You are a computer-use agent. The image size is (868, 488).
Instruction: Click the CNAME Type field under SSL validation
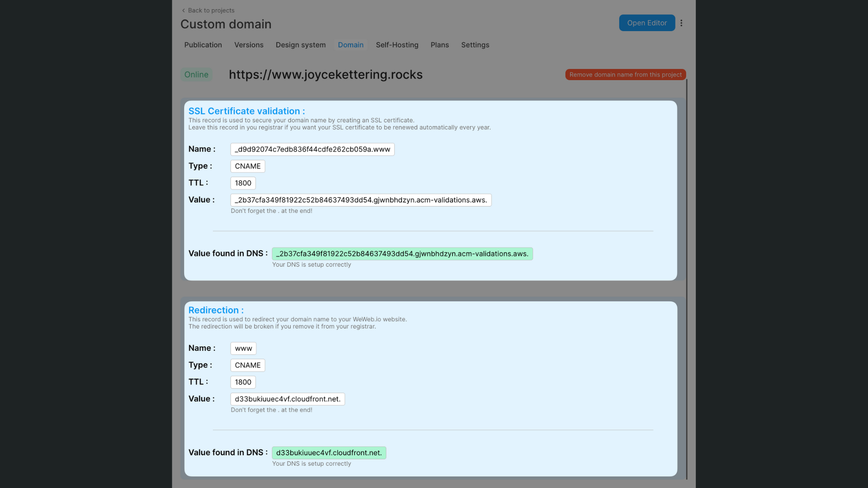click(x=247, y=166)
